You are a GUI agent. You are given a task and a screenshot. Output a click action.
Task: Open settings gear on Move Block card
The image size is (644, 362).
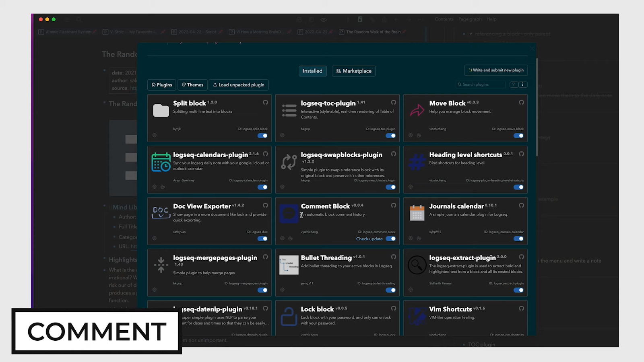tap(411, 136)
